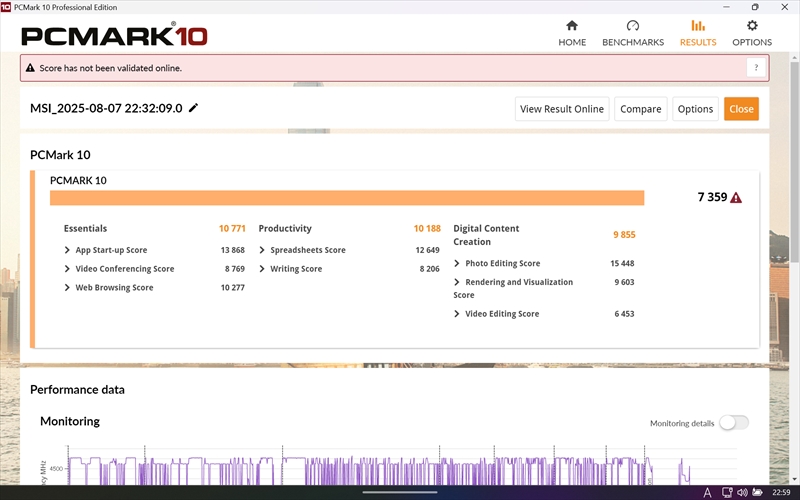Click View Result Online button
The height and width of the screenshot is (500, 800).
tap(562, 109)
